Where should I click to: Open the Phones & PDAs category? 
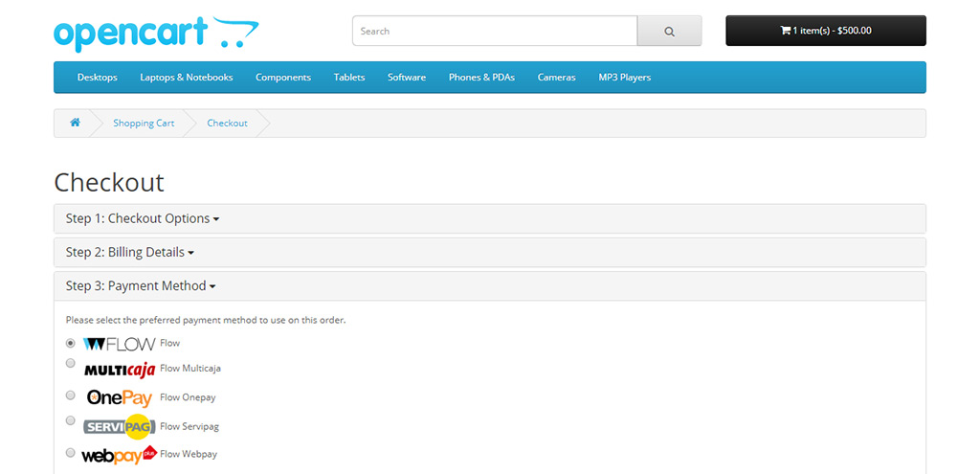[482, 77]
